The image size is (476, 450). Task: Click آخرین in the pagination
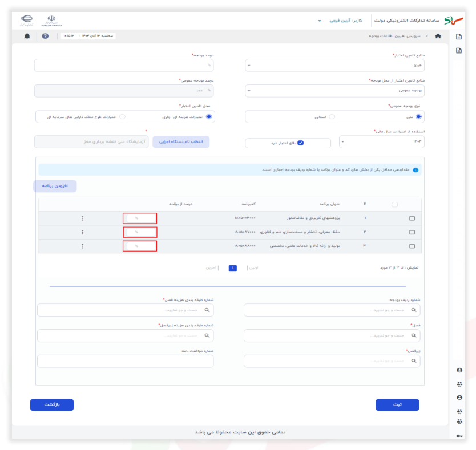[x=211, y=268]
